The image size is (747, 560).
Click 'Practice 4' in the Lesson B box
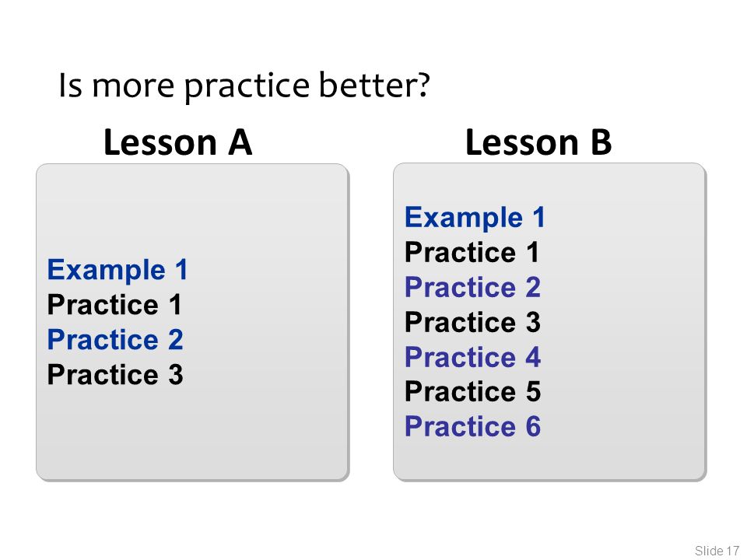point(472,357)
